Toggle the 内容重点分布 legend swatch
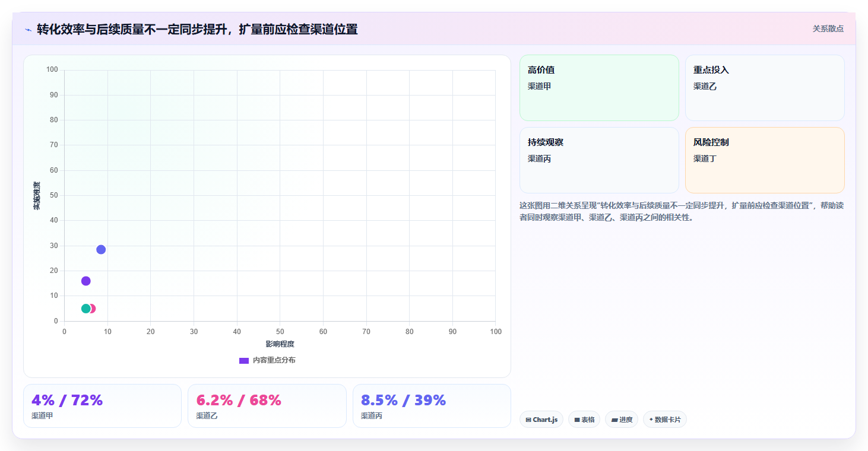The height and width of the screenshot is (451, 868). pyautogui.click(x=244, y=360)
